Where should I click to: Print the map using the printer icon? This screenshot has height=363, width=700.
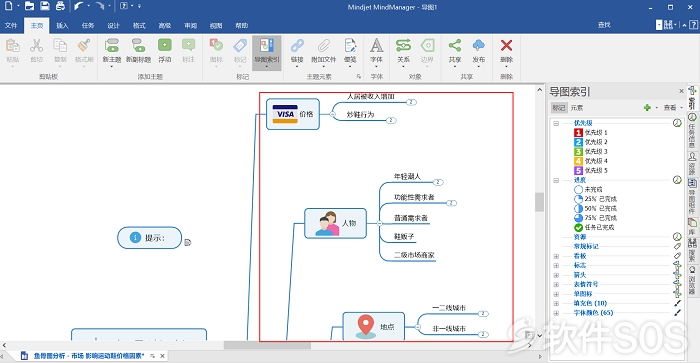(x=60, y=6)
